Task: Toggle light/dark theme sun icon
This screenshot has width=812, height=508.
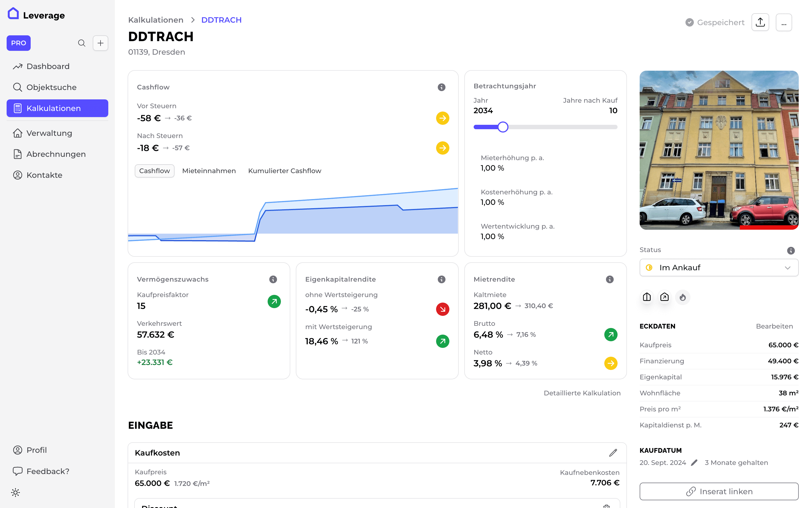Action: coord(15,493)
